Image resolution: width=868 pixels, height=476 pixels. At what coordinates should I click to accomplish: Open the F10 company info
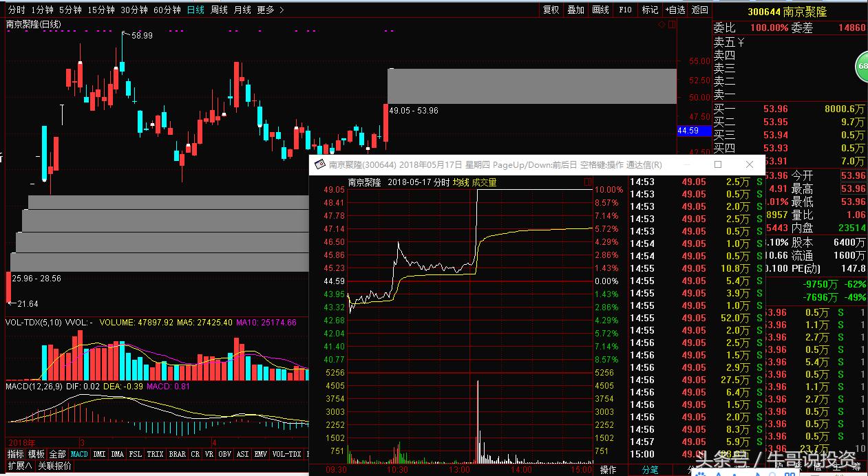[x=625, y=10]
